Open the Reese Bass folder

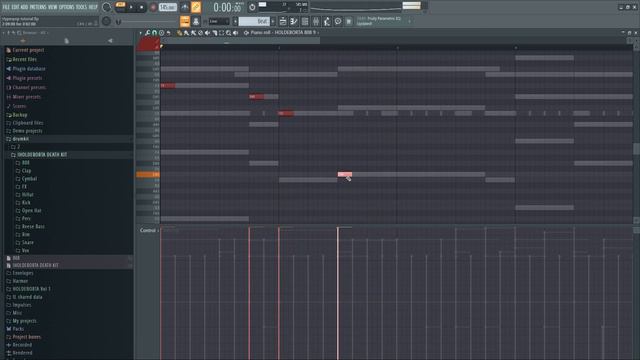[33, 227]
